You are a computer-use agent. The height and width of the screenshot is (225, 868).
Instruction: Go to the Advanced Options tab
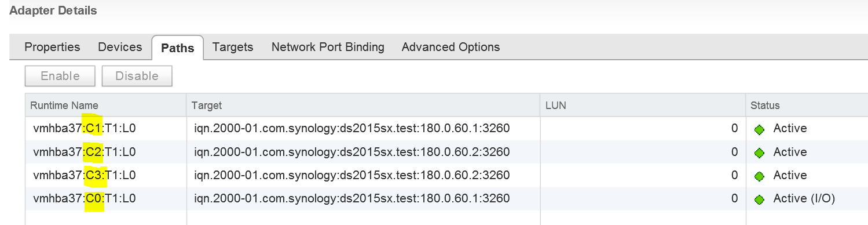tap(451, 47)
